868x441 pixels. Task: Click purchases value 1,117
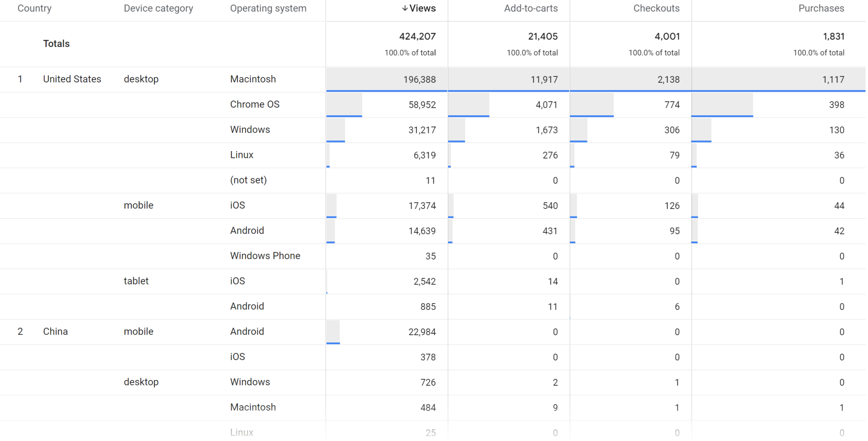833,80
